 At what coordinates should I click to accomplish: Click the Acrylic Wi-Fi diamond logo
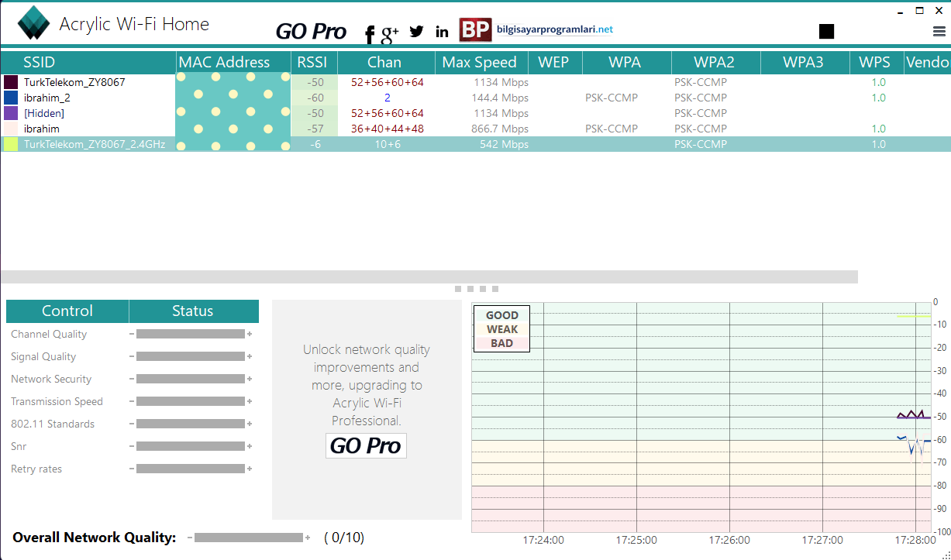point(33,23)
